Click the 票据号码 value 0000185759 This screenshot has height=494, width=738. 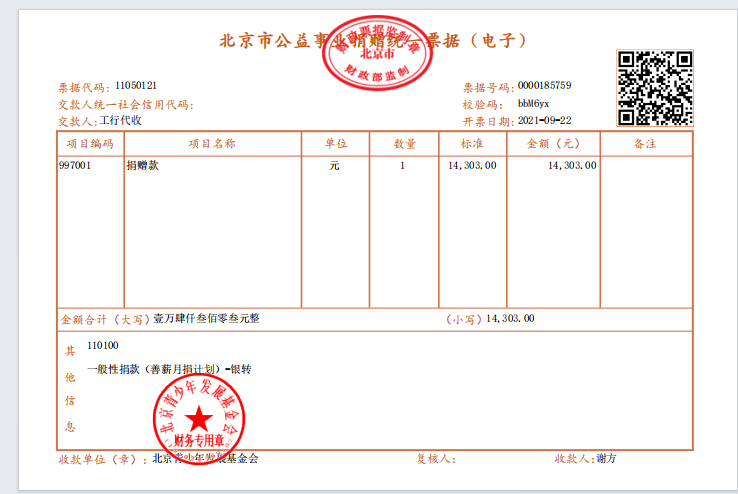(544, 86)
